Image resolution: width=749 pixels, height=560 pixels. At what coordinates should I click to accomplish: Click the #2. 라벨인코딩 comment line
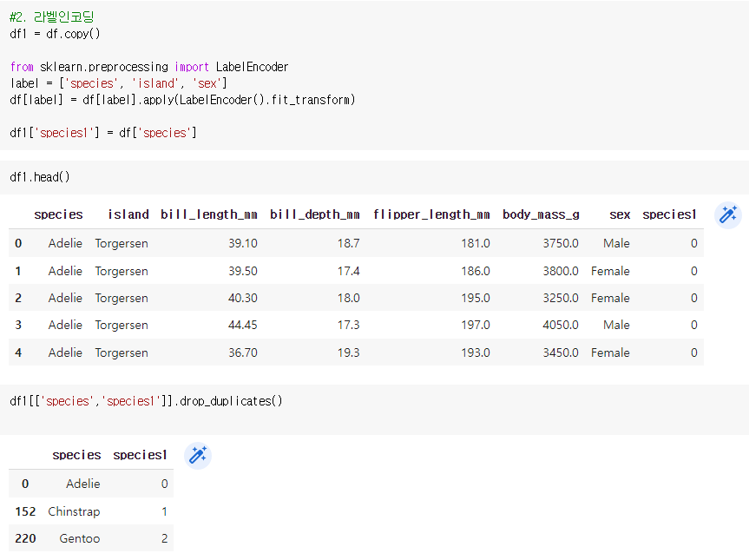point(51,17)
